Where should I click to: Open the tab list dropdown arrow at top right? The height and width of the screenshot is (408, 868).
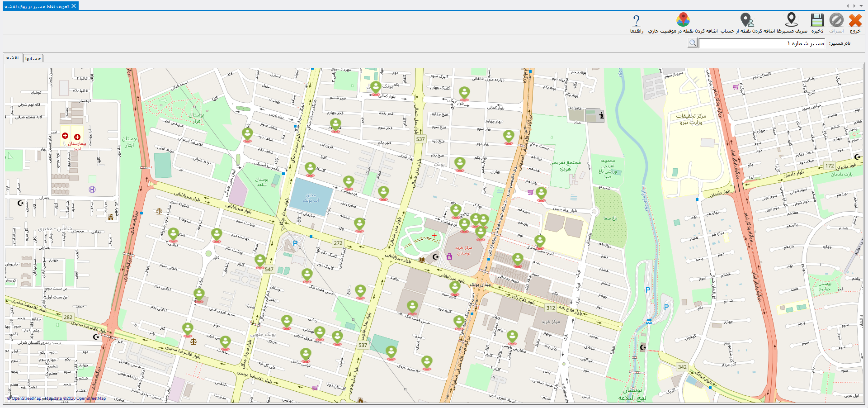(x=861, y=6)
